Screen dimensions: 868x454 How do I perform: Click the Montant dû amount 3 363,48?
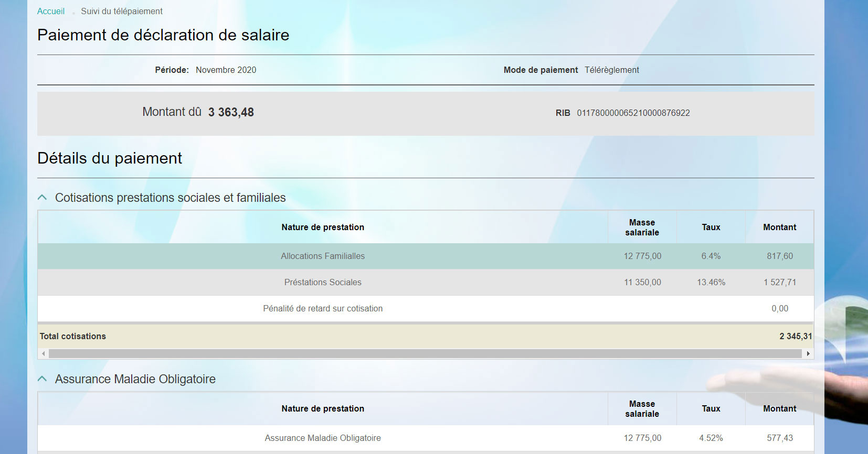coord(231,112)
